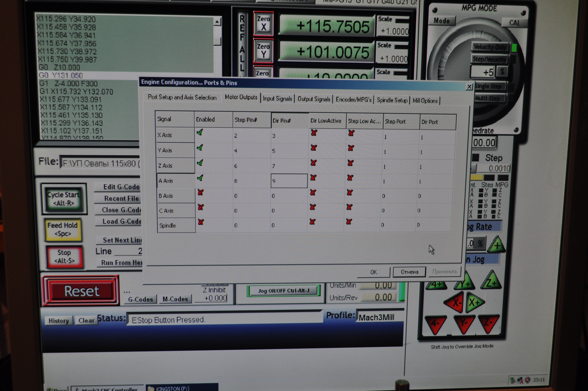Click the Zero X button
The image size is (588, 391).
pyautogui.click(x=264, y=23)
